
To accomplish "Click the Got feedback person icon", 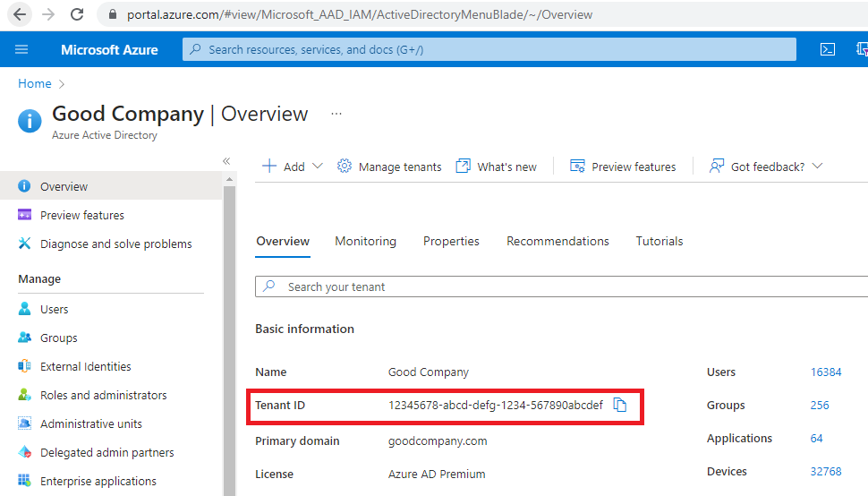I will (716, 166).
